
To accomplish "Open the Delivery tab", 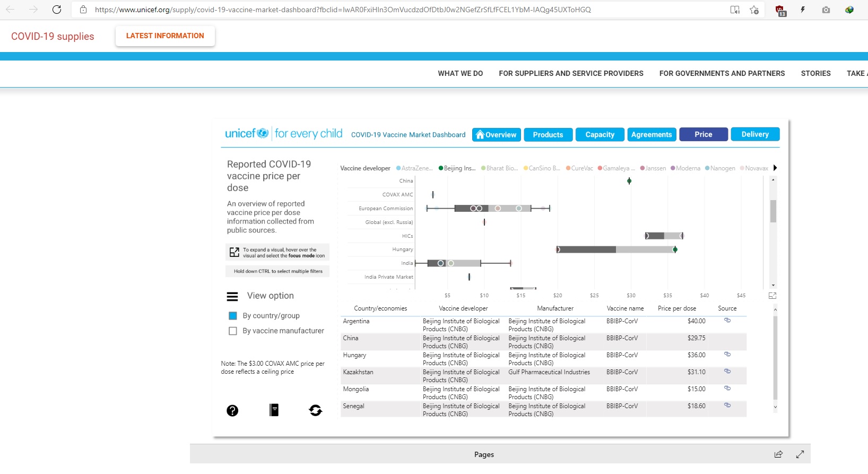I will 755,134.
